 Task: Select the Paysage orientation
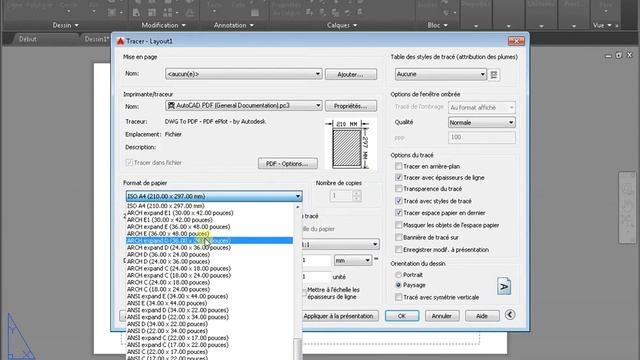coord(398,285)
